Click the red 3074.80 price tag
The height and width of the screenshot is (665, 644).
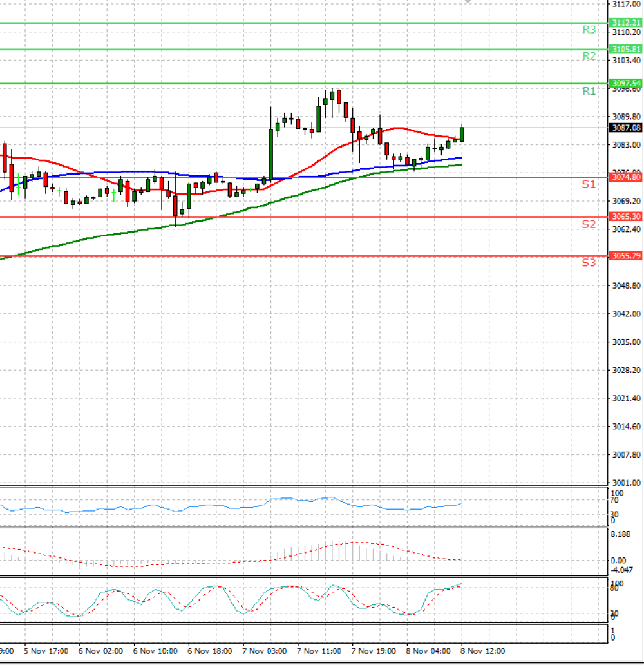(x=626, y=177)
